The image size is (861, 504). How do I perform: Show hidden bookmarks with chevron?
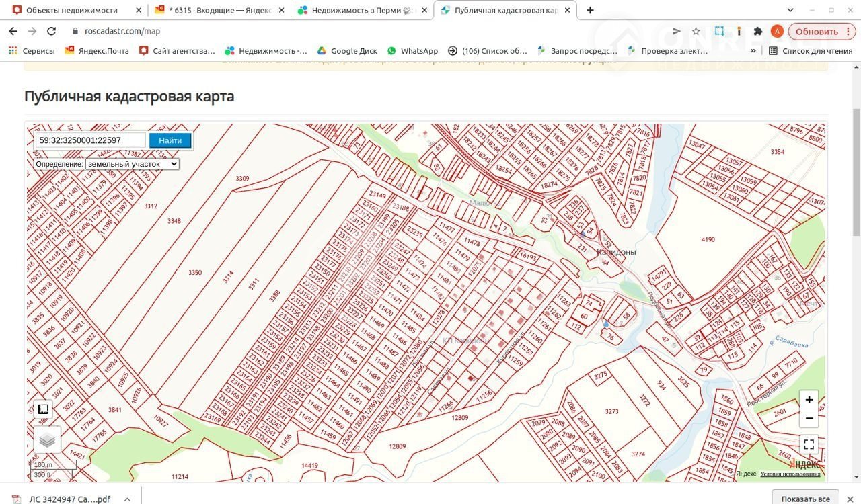(753, 51)
